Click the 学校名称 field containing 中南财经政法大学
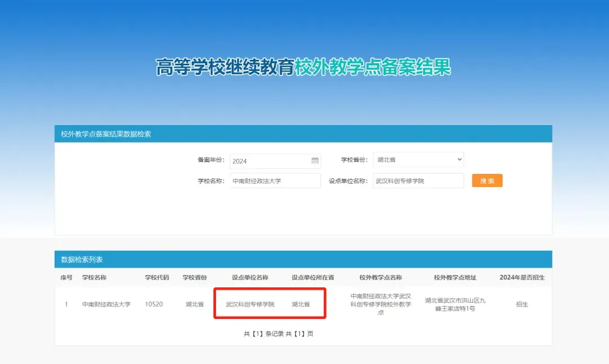Viewport: 609px width, 364px height. pyautogui.click(x=275, y=181)
